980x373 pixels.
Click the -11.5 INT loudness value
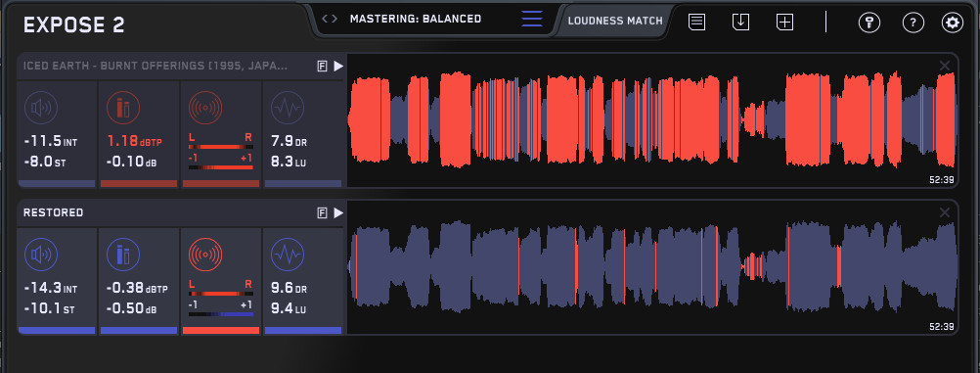pos(51,142)
